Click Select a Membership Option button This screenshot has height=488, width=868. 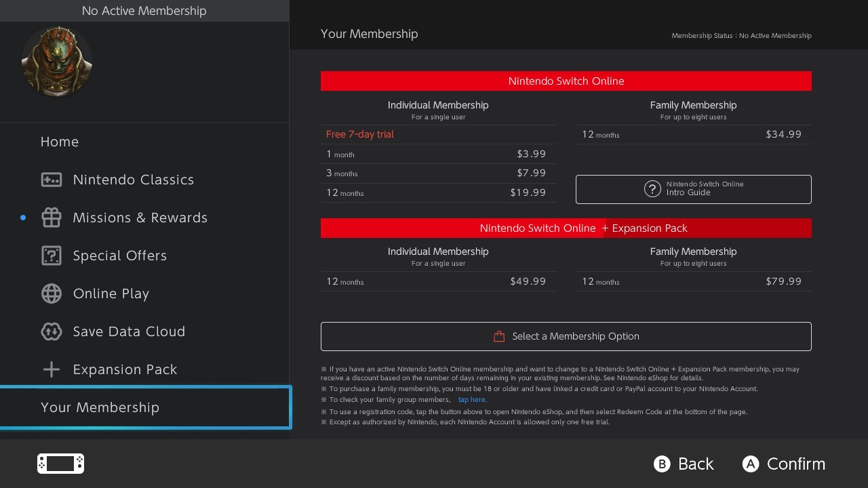pyautogui.click(x=566, y=336)
